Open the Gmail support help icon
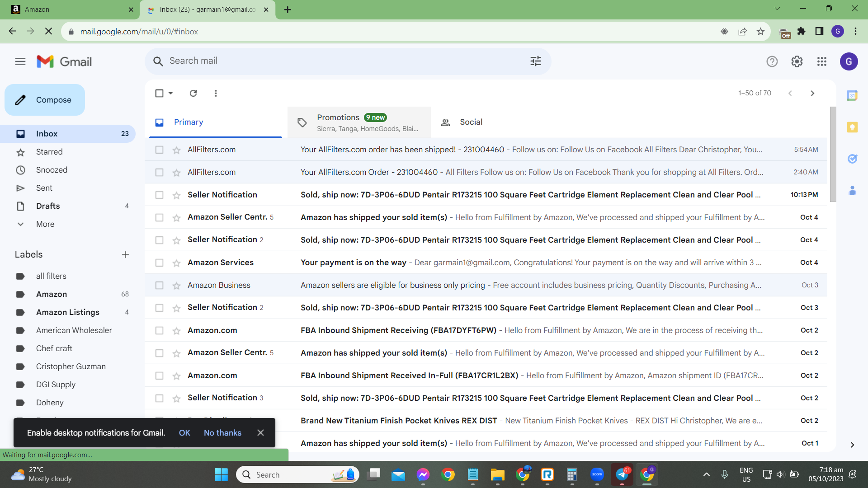 coord(772,61)
